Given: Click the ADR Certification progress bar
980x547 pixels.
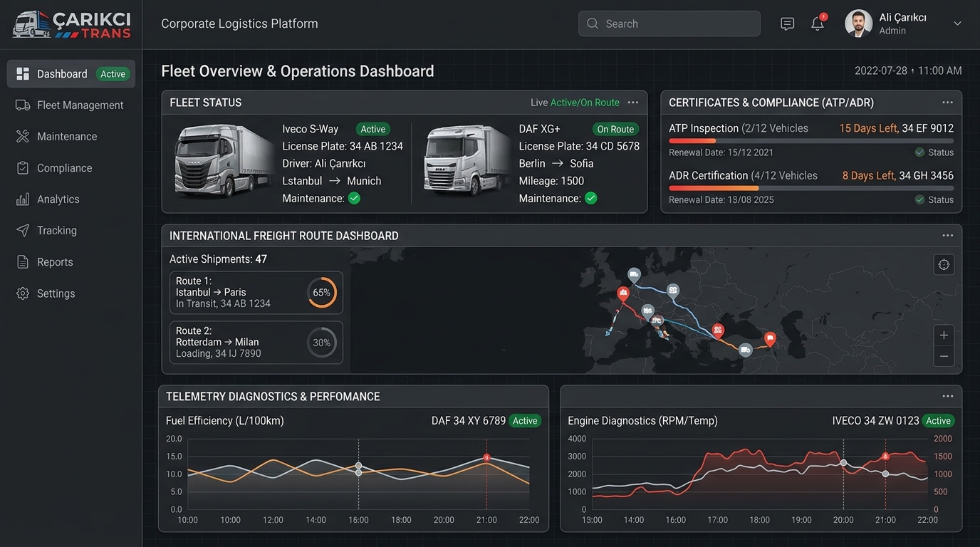Looking at the screenshot, I should pyautogui.click(x=811, y=188).
